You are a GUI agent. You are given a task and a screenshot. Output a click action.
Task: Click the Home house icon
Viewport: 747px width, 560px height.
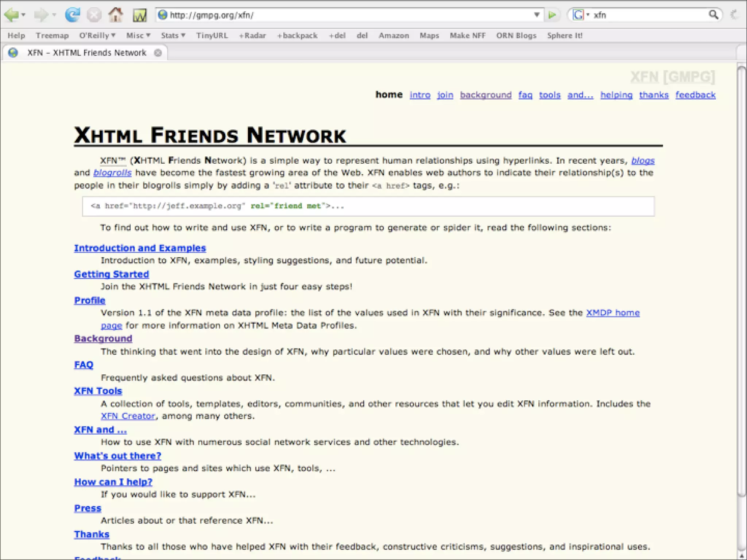pos(116,15)
